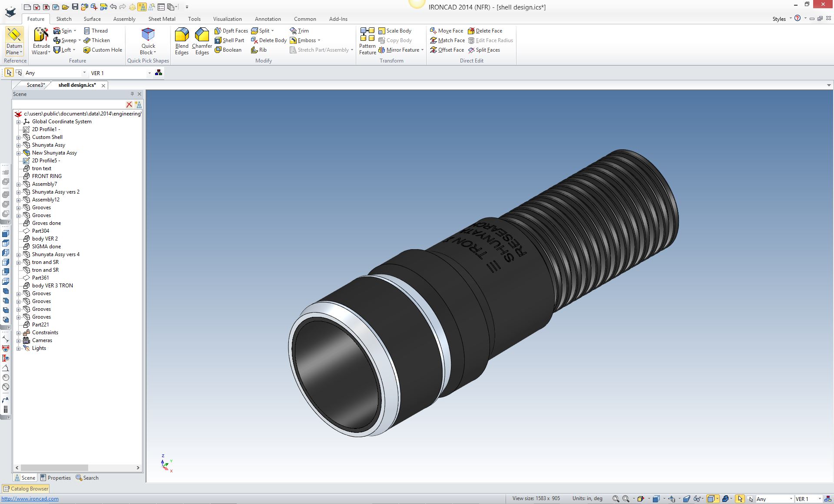This screenshot has height=504, width=834.
Task: Launch the Extrude Wizard
Action: (41, 41)
